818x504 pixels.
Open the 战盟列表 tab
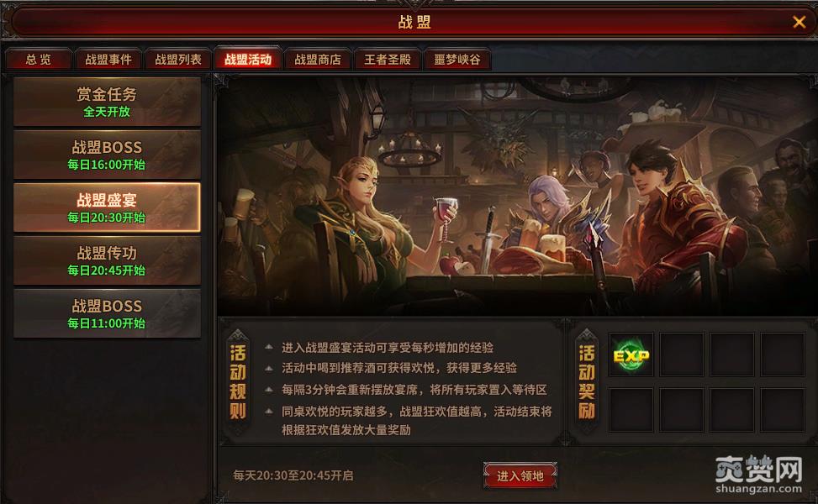click(x=178, y=60)
